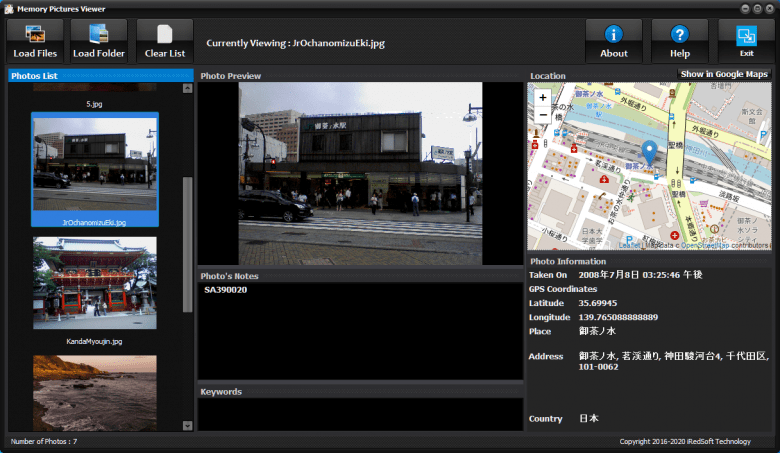Click the SA390020 note text
The image size is (780, 453).
(225, 290)
